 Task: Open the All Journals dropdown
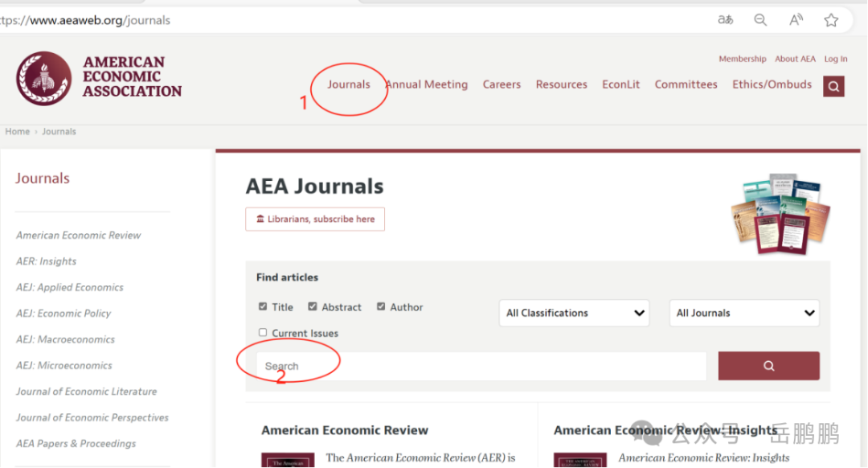[744, 313]
